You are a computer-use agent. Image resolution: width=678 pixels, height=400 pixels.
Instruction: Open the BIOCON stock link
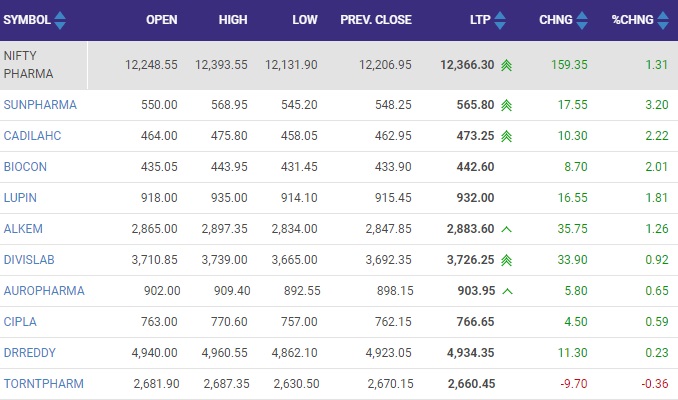(x=25, y=167)
